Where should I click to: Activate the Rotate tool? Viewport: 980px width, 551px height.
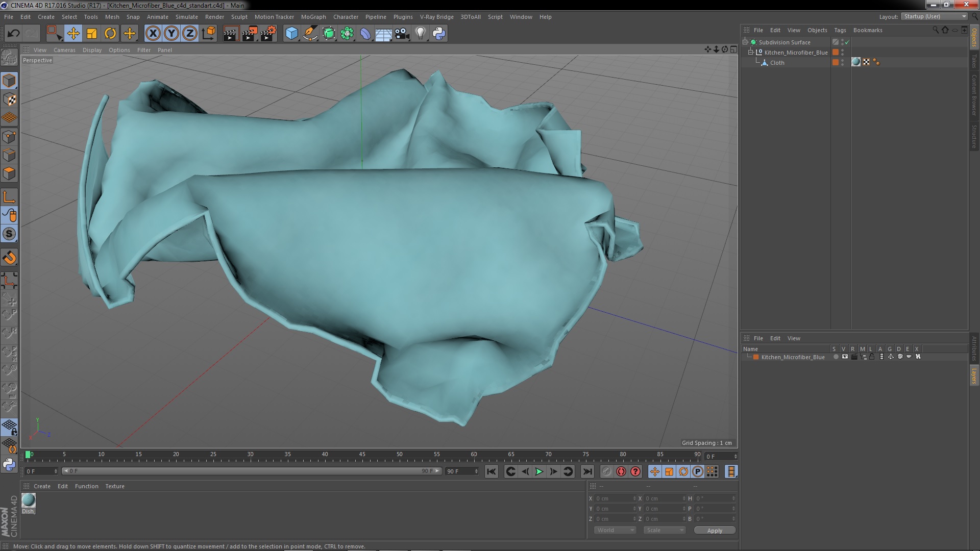click(110, 34)
